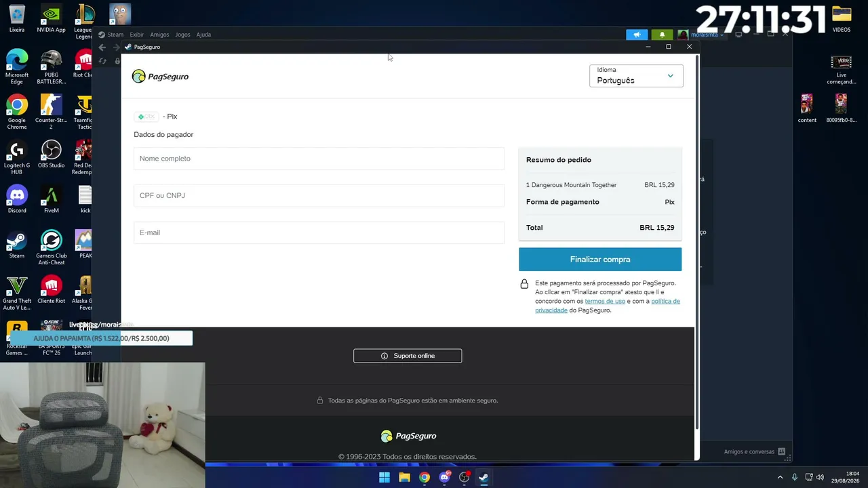868x488 pixels.
Task: Open Google Chrome desktop shortcut
Action: coord(17,112)
